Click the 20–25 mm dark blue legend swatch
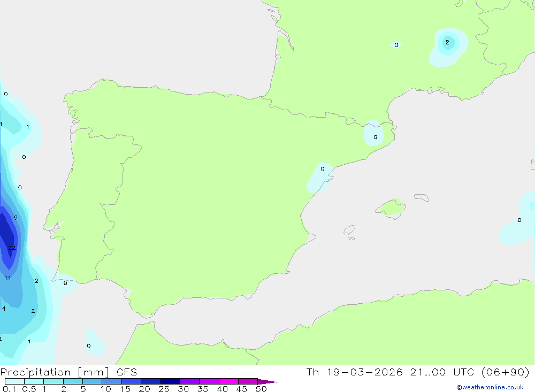The image size is (535, 392). 151,381
